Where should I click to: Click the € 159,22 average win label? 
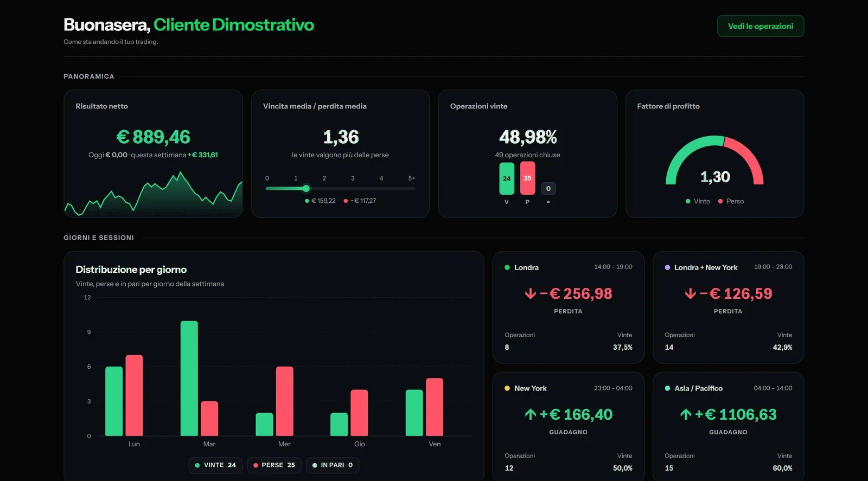323,201
